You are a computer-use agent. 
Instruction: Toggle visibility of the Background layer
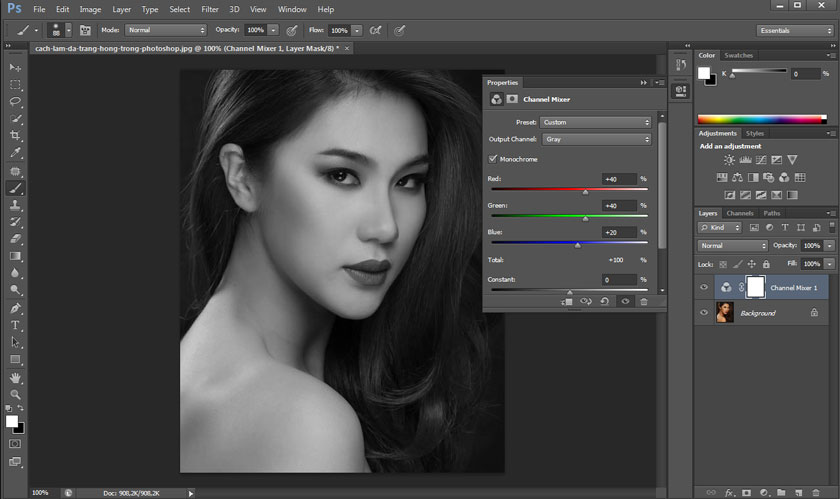704,313
